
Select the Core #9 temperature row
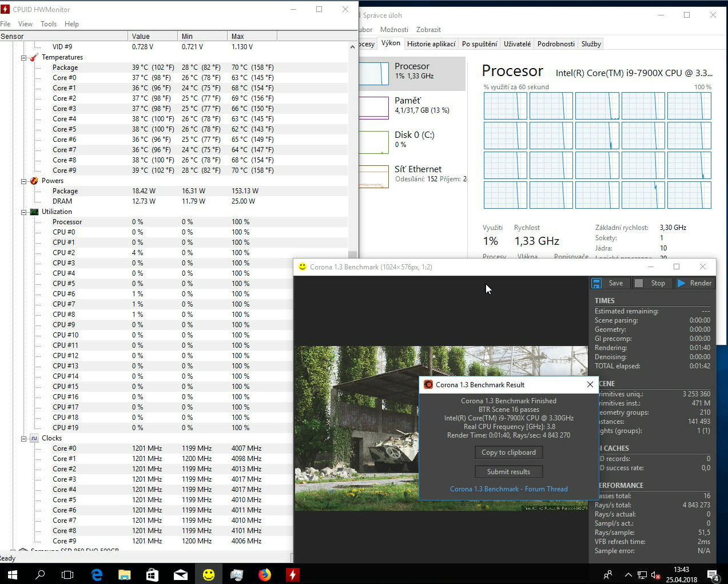coord(174,170)
